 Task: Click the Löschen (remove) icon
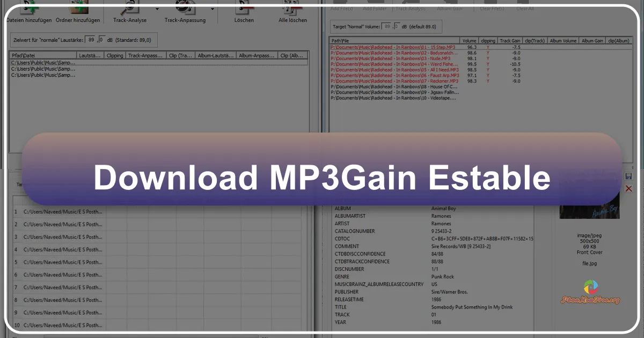click(244, 7)
